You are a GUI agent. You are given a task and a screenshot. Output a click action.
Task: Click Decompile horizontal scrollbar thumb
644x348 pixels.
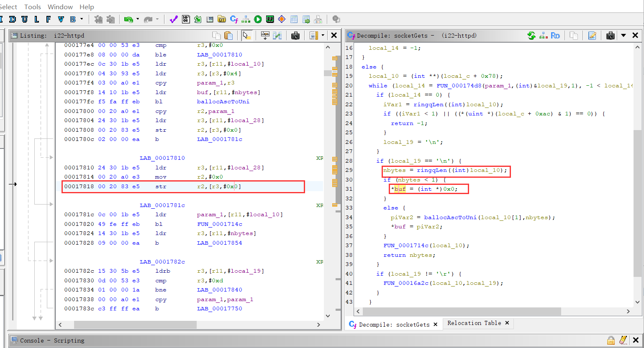tap(462, 311)
